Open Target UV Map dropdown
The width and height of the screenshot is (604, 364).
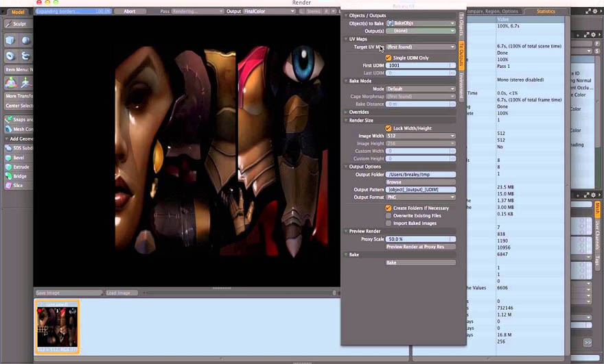coord(421,47)
